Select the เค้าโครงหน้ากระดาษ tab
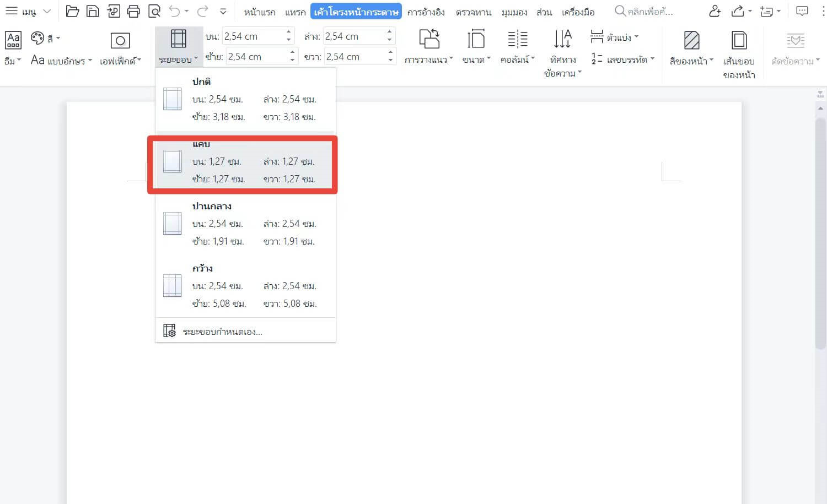The height and width of the screenshot is (504, 827). [356, 12]
